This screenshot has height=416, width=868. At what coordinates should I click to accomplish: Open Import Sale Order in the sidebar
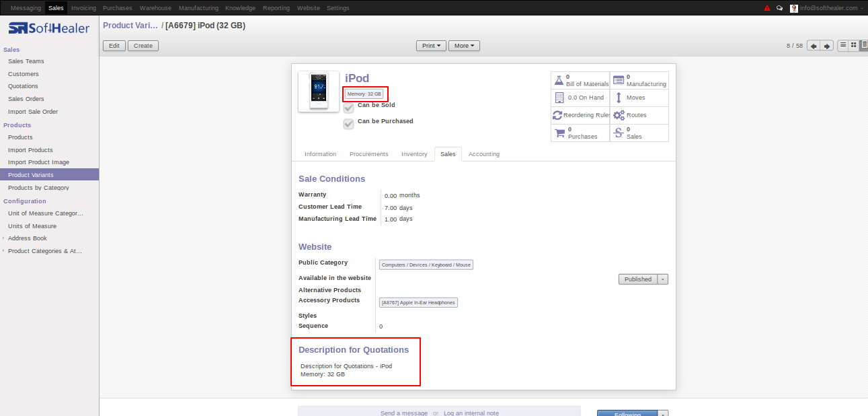33,112
